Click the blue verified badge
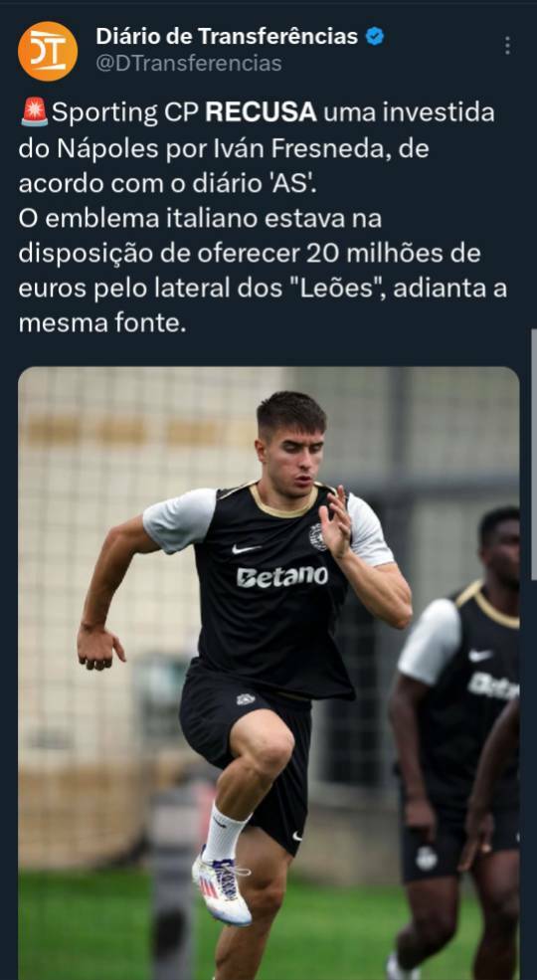This screenshot has width=537, height=980. 374,37
